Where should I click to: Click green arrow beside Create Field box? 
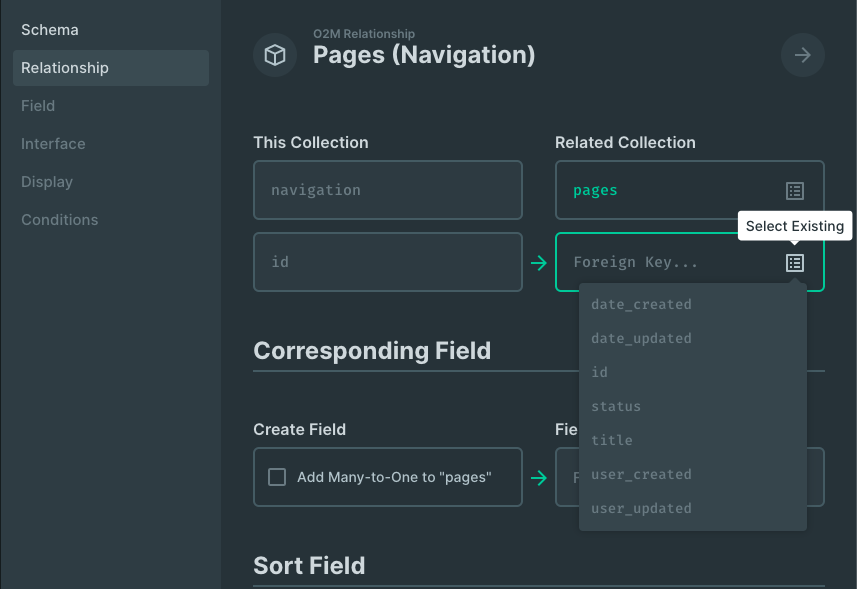click(x=539, y=477)
